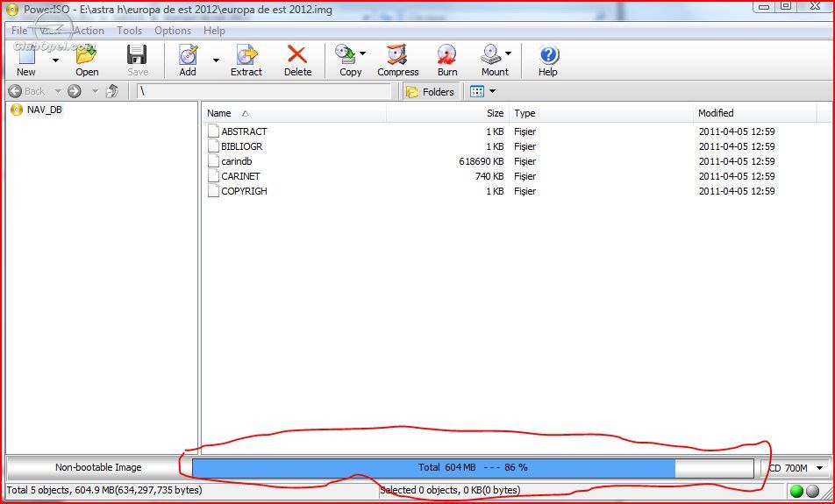The height and width of the screenshot is (504, 835).
Task: Click the Extract toolbar icon
Action: pos(246,55)
